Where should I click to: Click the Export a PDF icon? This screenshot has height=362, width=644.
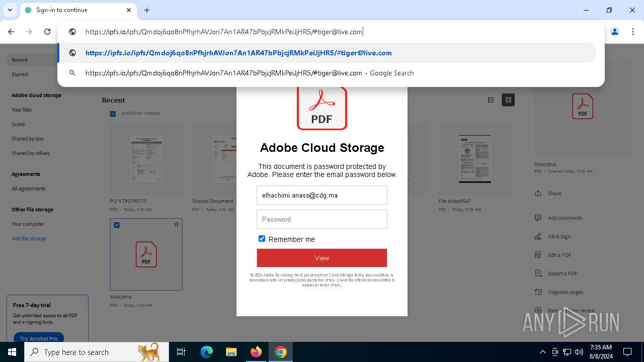tap(538, 274)
